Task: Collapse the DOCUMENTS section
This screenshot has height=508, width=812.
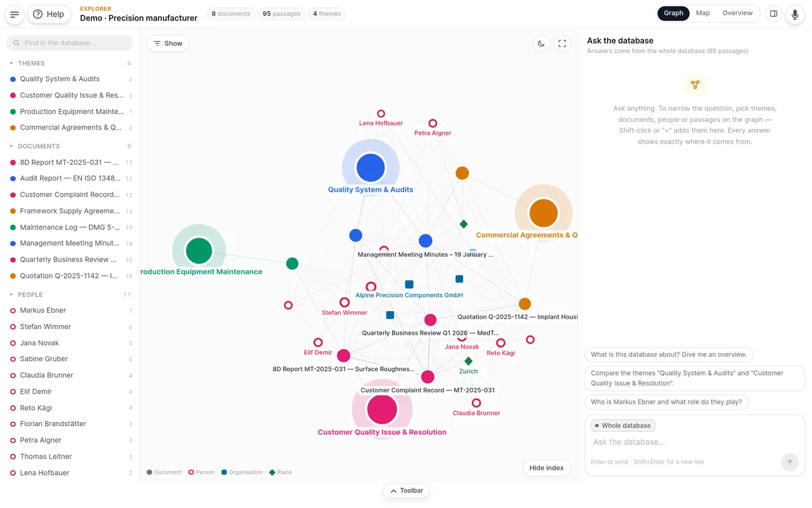Action: click(x=70, y=146)
